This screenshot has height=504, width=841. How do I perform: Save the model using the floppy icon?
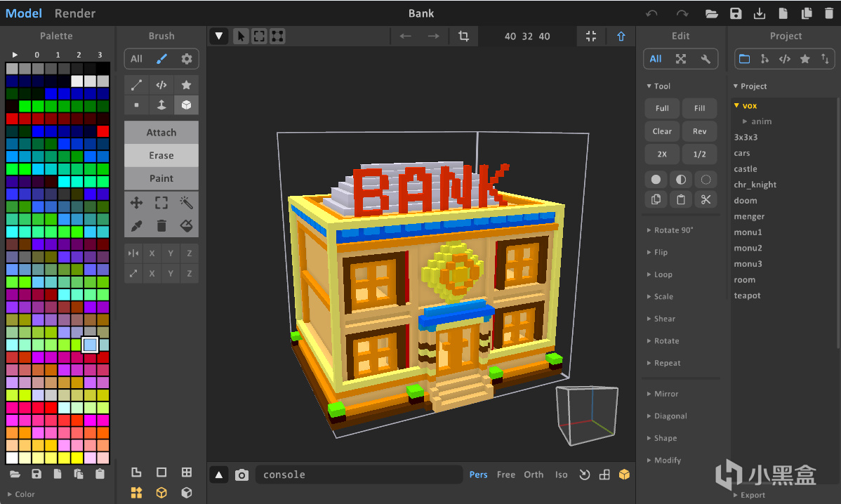click(735, 13)
